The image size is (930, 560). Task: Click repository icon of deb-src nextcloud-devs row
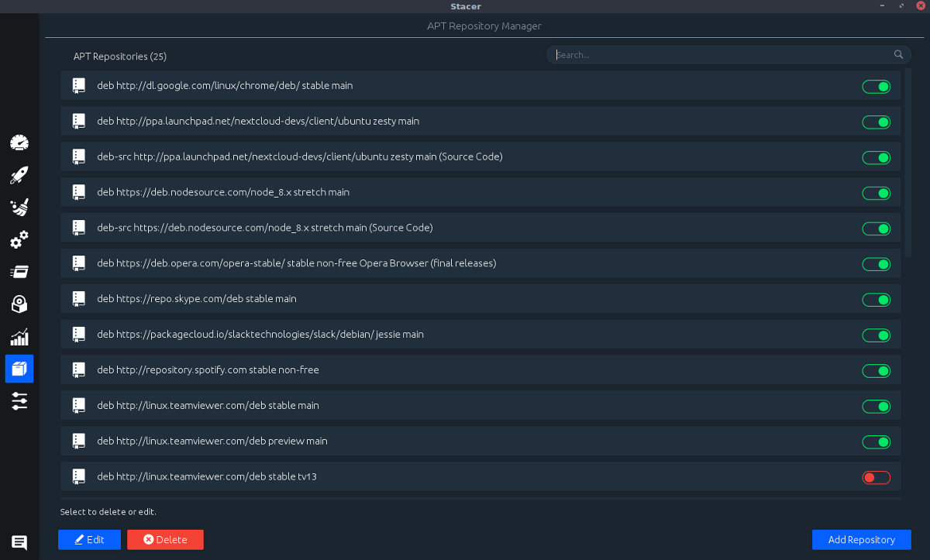[78, 157]
